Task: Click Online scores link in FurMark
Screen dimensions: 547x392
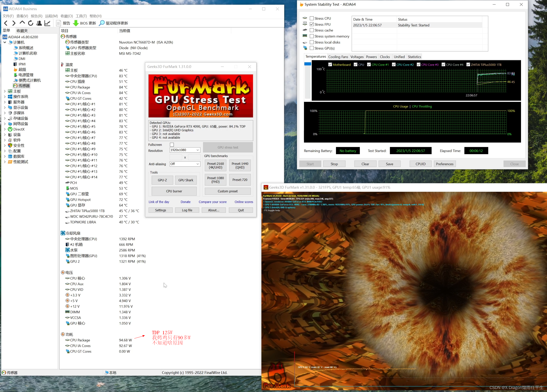Action: point(244,202)
